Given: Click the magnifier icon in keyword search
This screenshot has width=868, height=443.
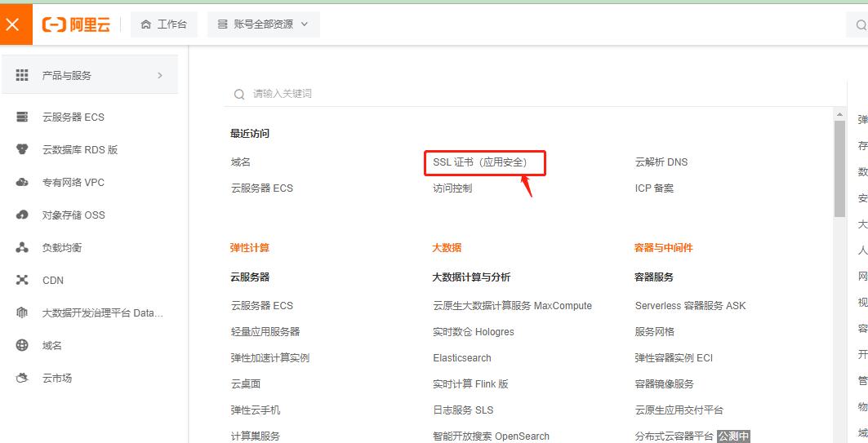Looking at the screenshot, I should [x=239, y=95].
